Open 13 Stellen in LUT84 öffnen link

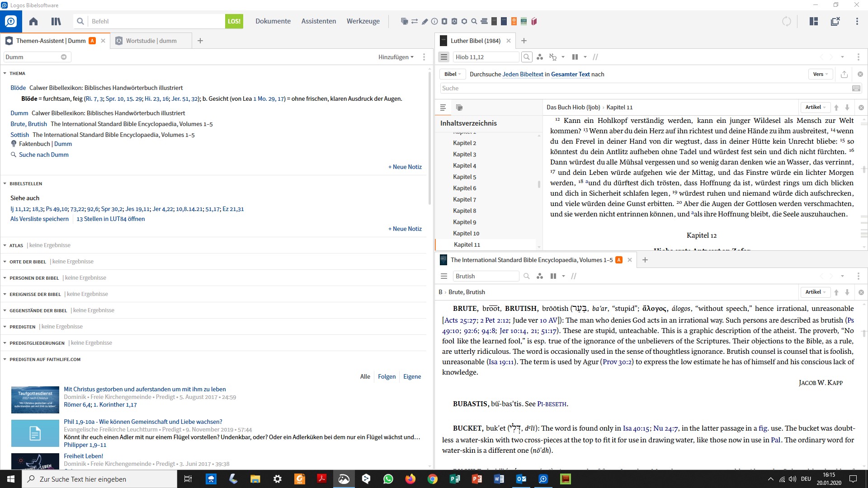111,219
